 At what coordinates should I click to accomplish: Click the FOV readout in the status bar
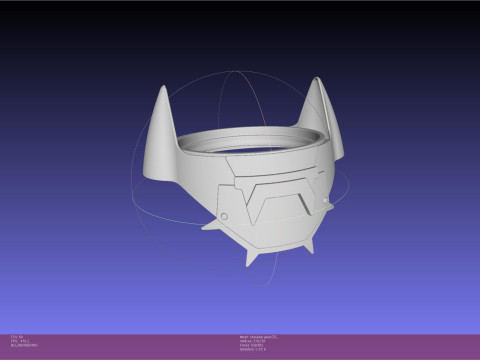coord(17,337)
